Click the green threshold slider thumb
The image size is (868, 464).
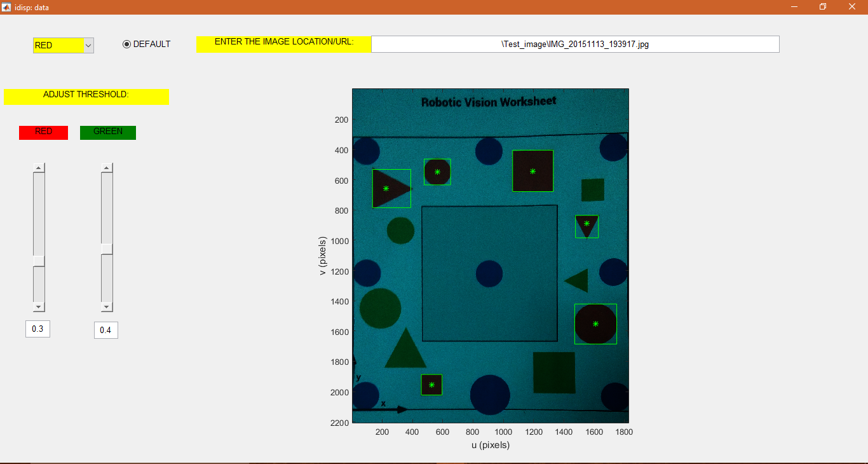click(107, 249)
